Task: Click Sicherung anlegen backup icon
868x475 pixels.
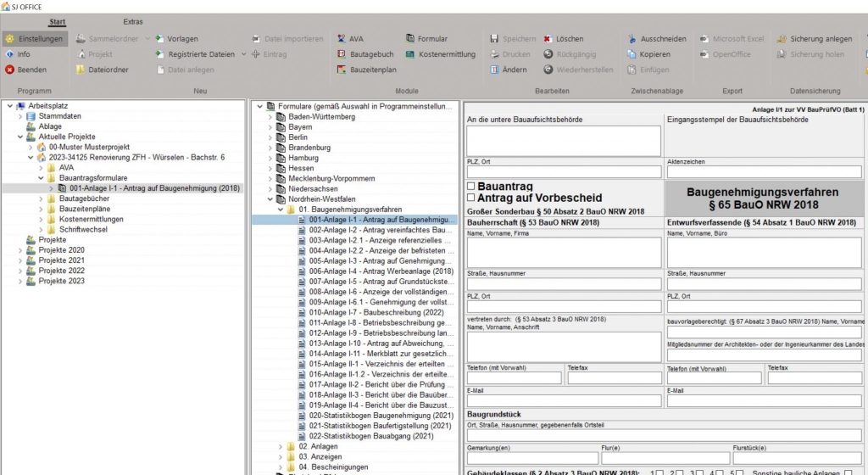Action: coord(782,39)
